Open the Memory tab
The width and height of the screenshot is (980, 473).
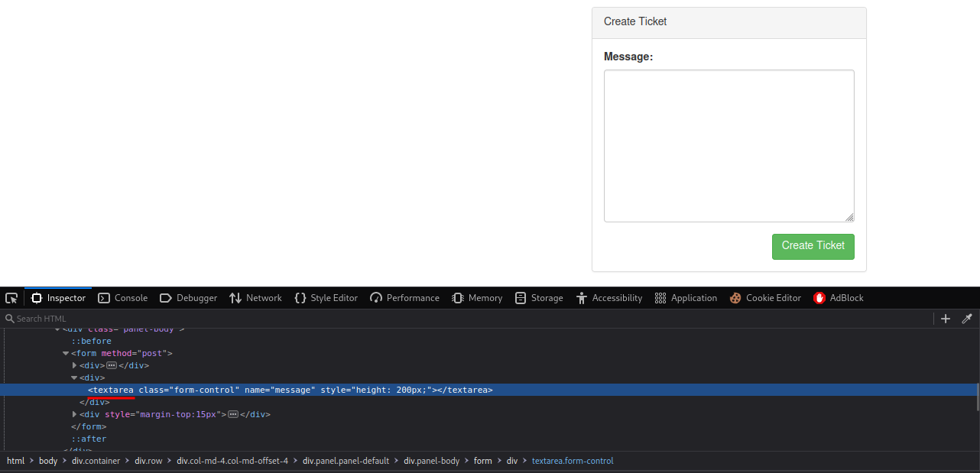[477, 298]
